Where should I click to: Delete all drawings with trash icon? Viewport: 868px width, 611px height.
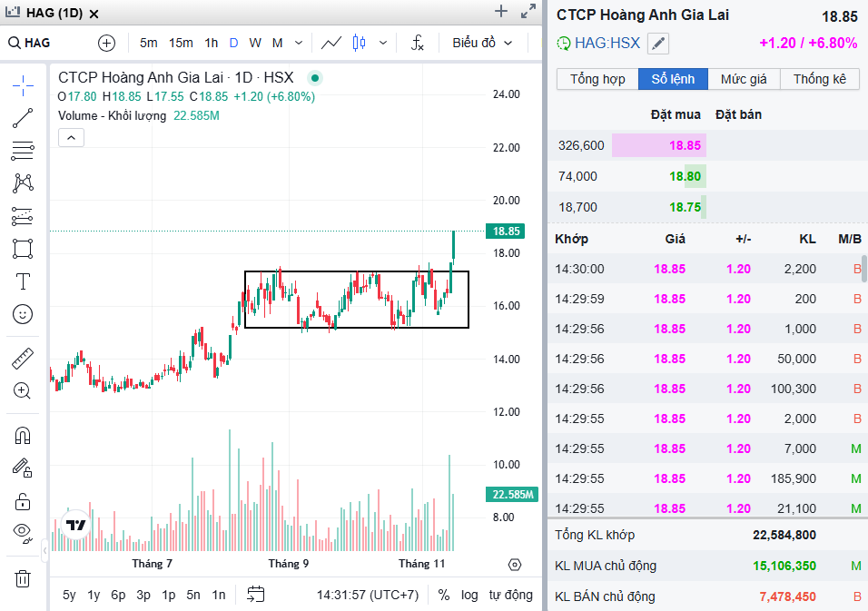23,578
